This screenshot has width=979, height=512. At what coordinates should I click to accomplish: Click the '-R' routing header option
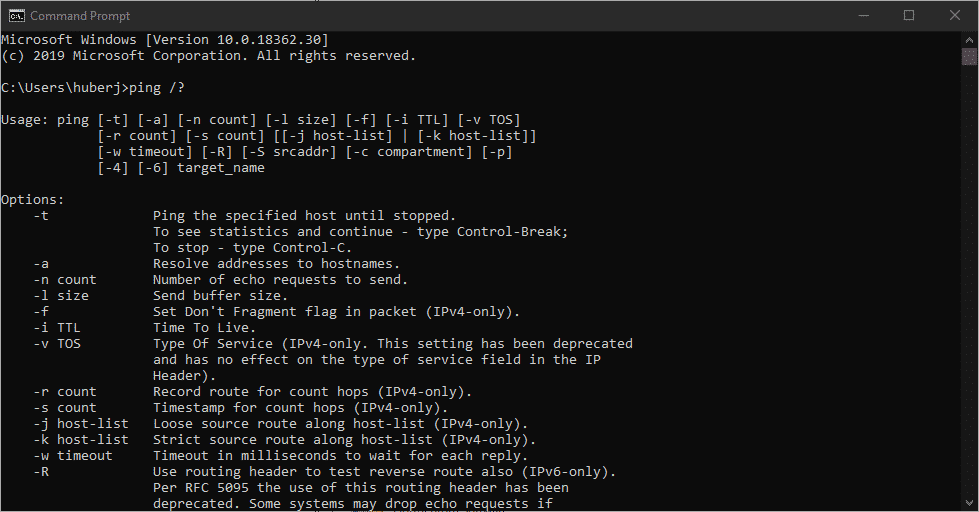pyautogui.click(x=41, y=472)
